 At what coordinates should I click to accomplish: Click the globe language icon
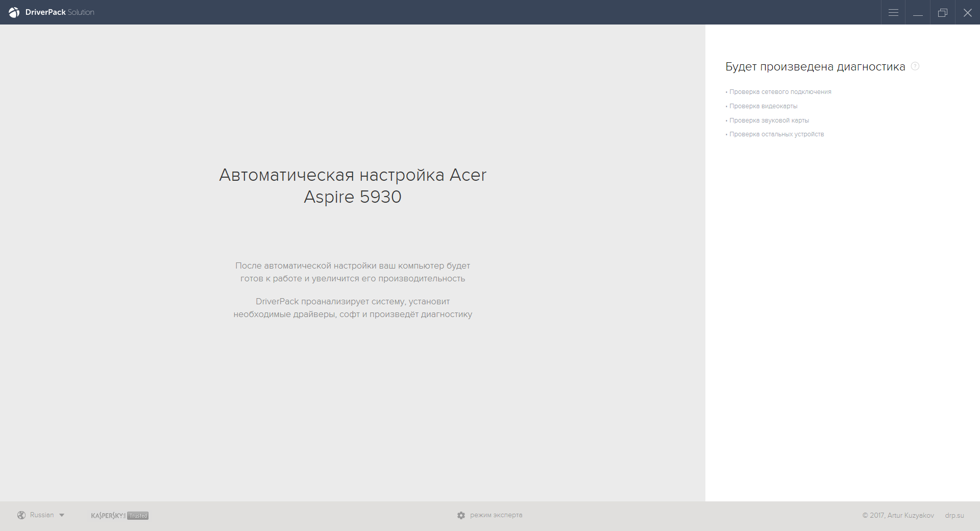click(x=21, y=515)
